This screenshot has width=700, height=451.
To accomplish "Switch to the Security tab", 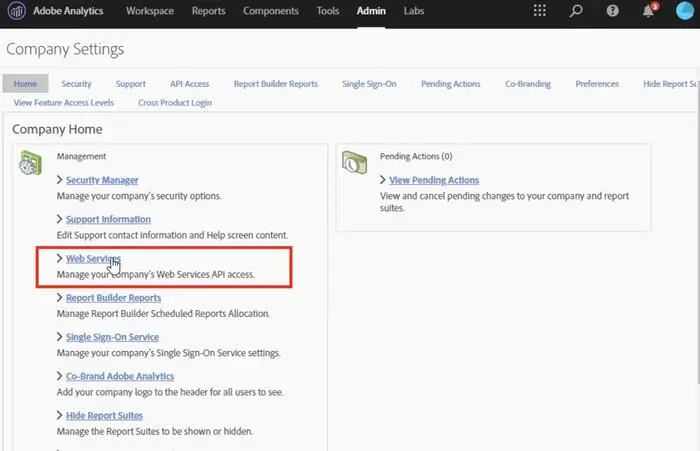I will (76, 84).
